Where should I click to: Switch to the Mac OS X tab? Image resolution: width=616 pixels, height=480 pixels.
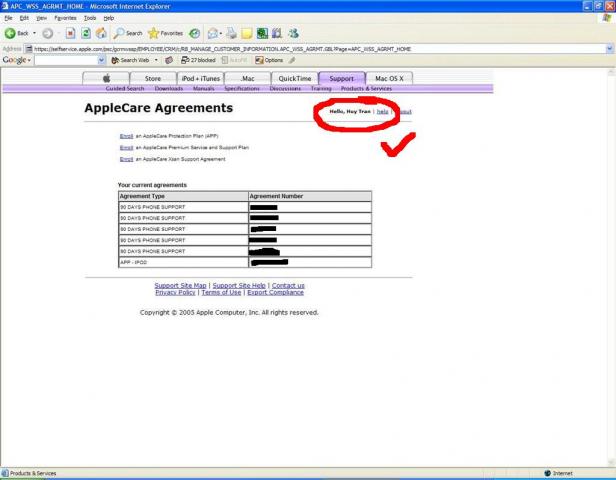pyautogui.click(x=389, y=78)
